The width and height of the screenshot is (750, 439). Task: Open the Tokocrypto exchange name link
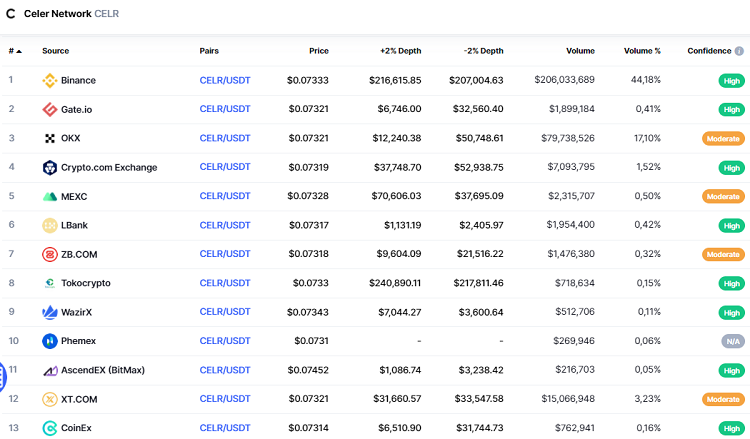85,283
